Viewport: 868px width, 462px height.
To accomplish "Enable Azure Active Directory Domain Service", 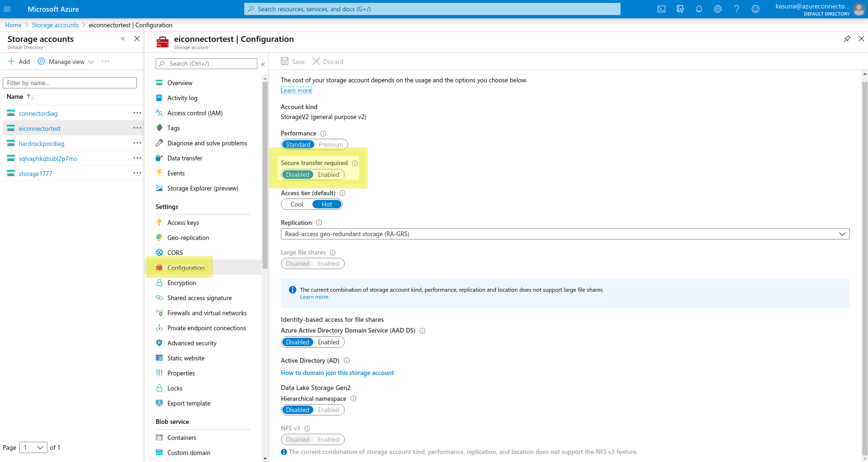I will [x=328, y=342].
